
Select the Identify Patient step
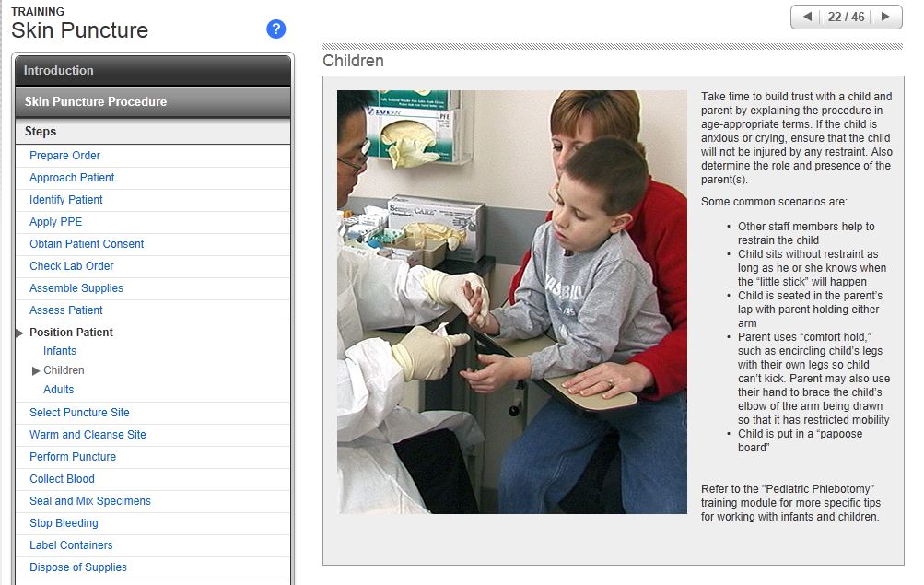pos(66,200)
